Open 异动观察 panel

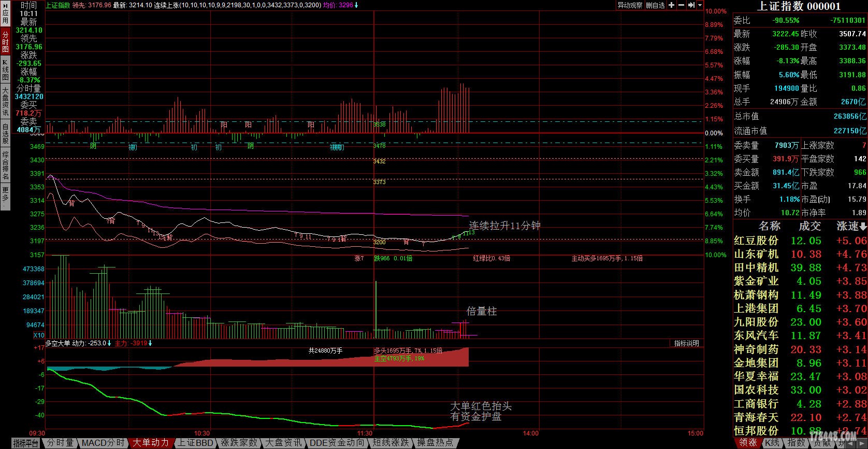pos(630,5)
